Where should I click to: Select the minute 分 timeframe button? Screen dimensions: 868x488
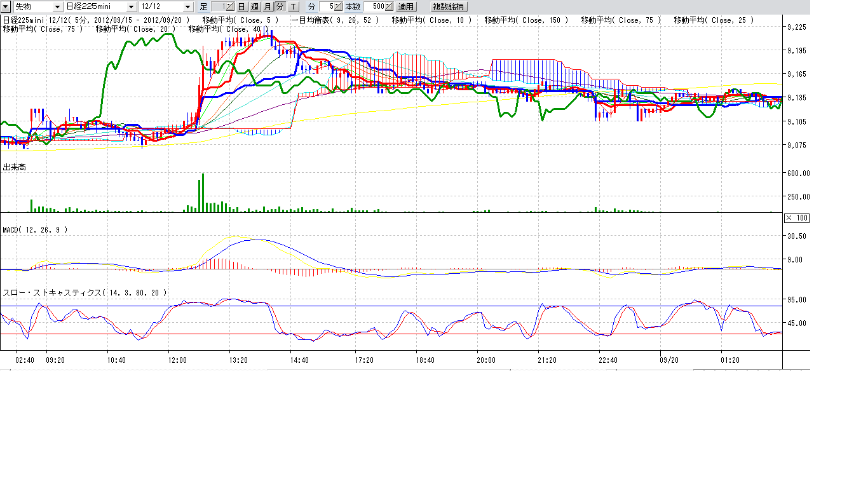[x=280, y=6]
